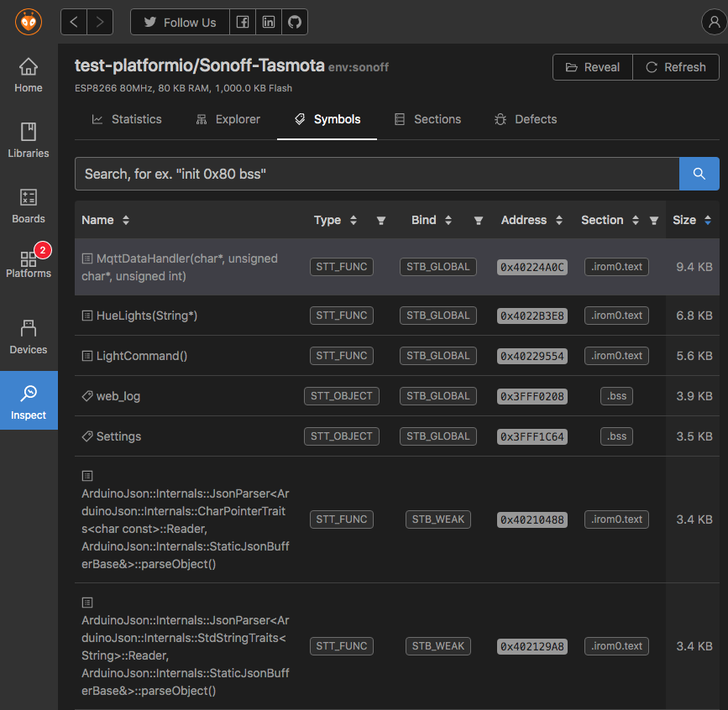The width and height of the screenshot is (728, 710).
Task: Select the LightCommand() symbol
Action: 142,356
